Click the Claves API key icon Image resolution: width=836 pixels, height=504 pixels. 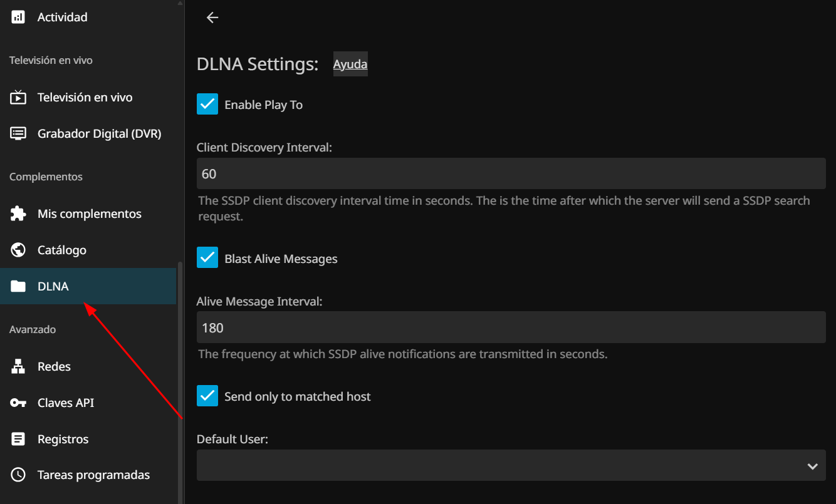click(x=18, y=403)
